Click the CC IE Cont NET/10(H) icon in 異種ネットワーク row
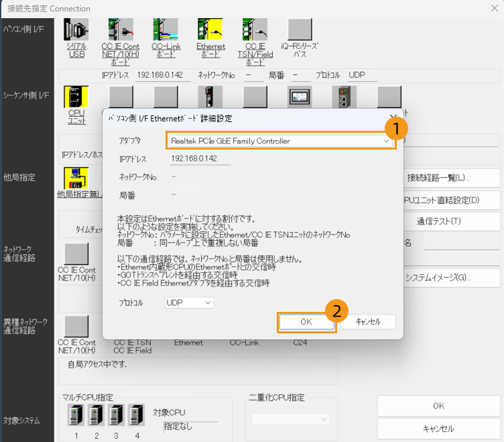This screenshot has height=442, width=504. pos(76,326)
